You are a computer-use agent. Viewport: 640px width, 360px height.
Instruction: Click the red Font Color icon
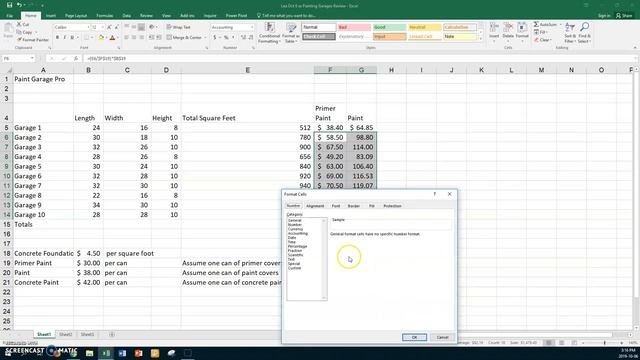click(x=112, y=38)
